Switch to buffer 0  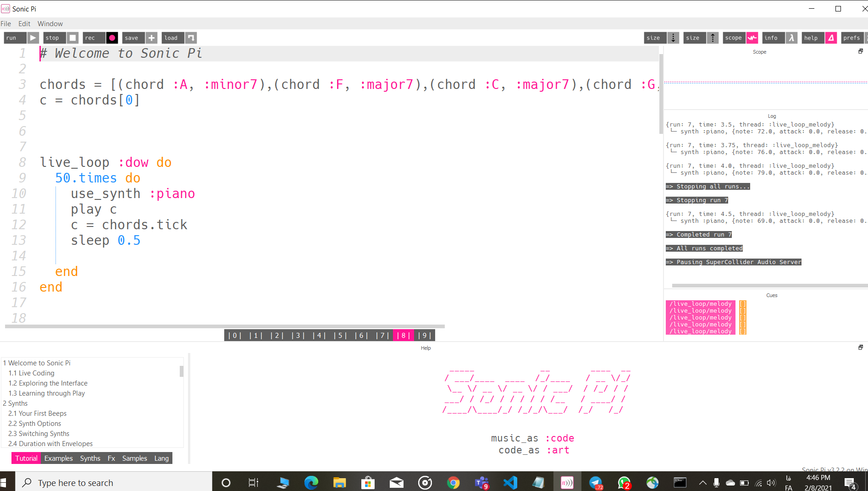coord(235,336)
